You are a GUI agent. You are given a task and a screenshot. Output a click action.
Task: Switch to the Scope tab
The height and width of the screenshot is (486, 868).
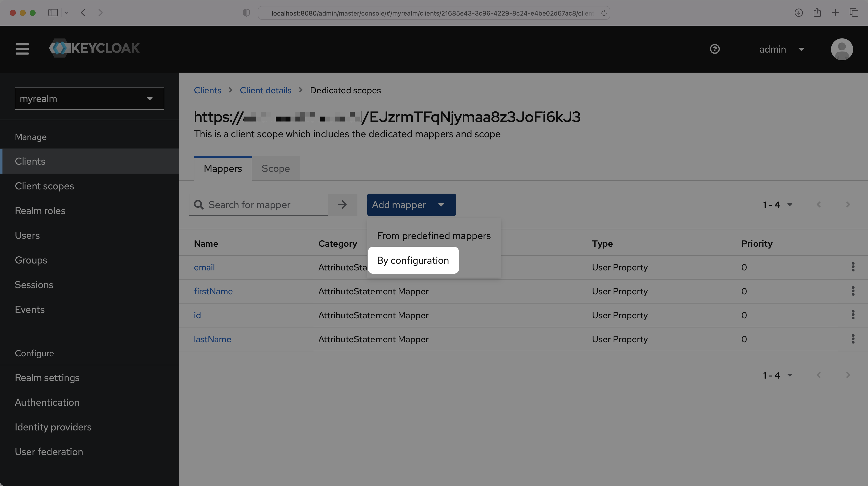[275, 168]
